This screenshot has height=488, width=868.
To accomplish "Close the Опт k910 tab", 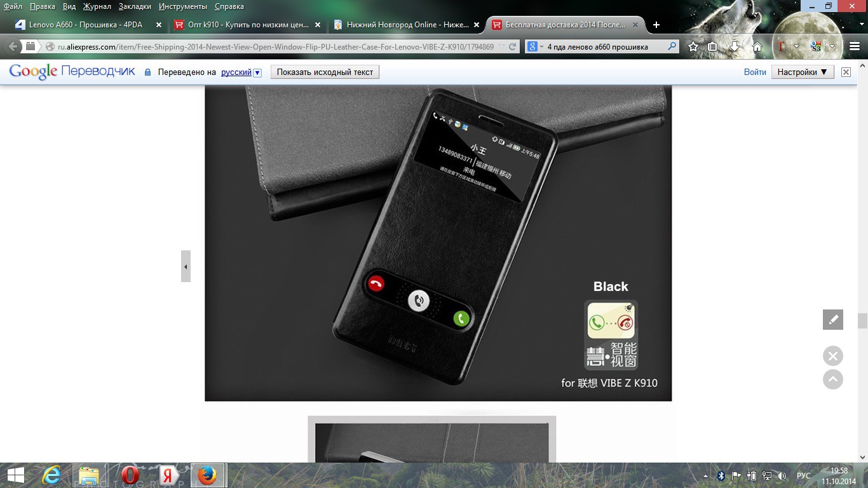I will tap(318, 25).
